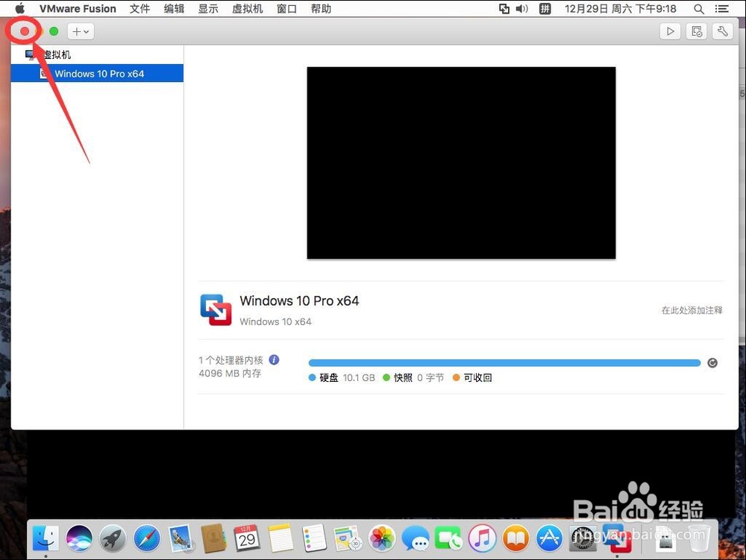Click the 可收回 legend entry
Image resolution: width=746 pixels, height=560 pixels.
[x=472, y=377]
